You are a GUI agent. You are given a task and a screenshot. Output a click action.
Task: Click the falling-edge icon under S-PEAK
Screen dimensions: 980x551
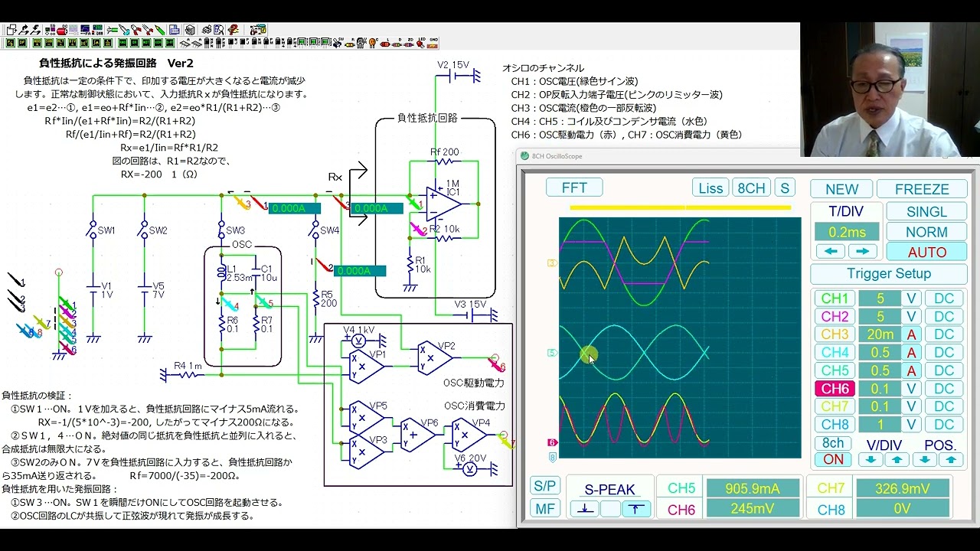tap(586, 508)
